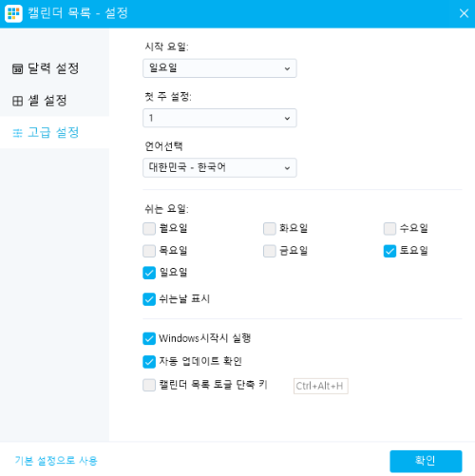Check the 화요일 rest day box
The image size is (475, 476).
[x=270, y=229]
